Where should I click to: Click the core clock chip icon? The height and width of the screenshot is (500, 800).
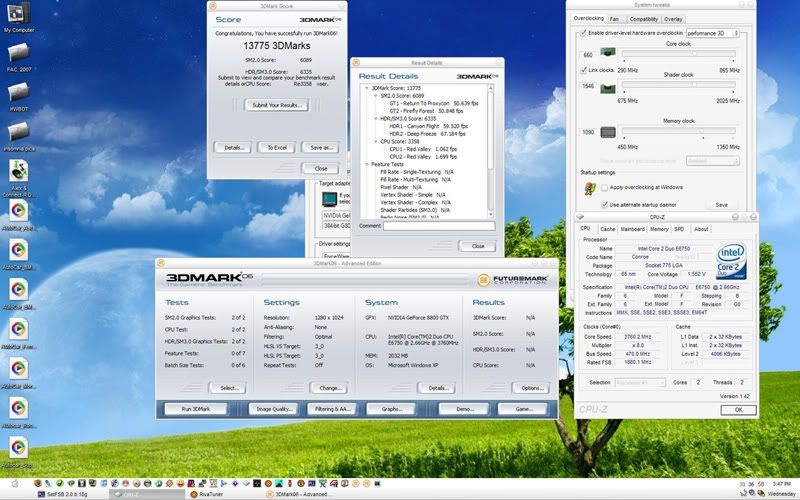[x=608, y=54]
